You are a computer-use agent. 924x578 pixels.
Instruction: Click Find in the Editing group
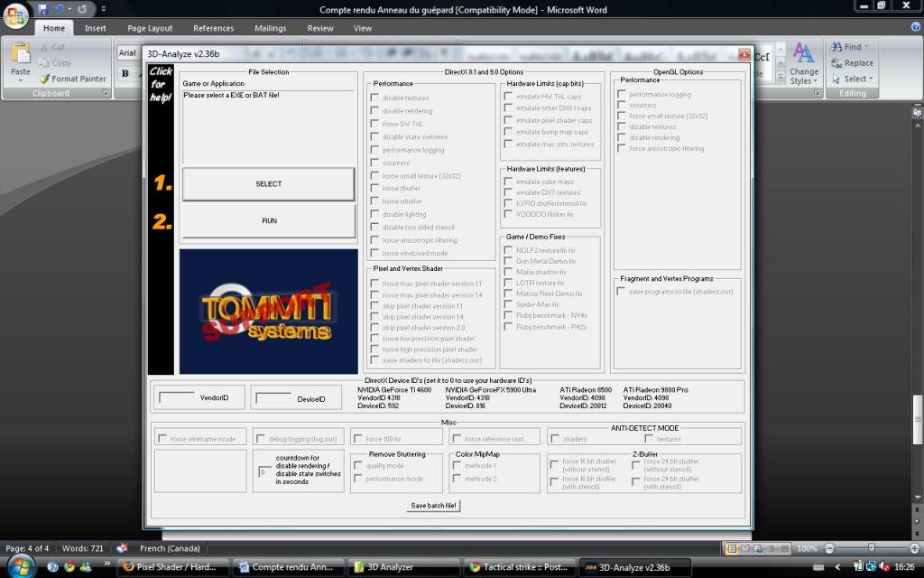click(x=847, y=47)
